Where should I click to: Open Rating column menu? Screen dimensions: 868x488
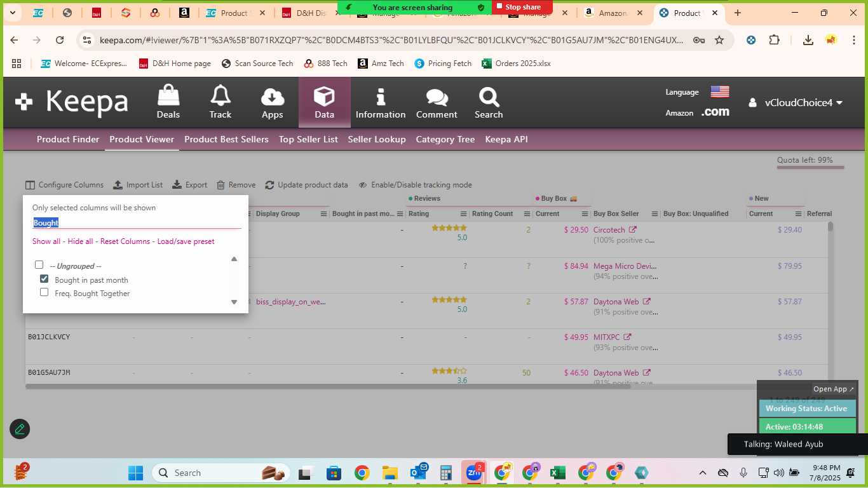click(x=463, y=214)
